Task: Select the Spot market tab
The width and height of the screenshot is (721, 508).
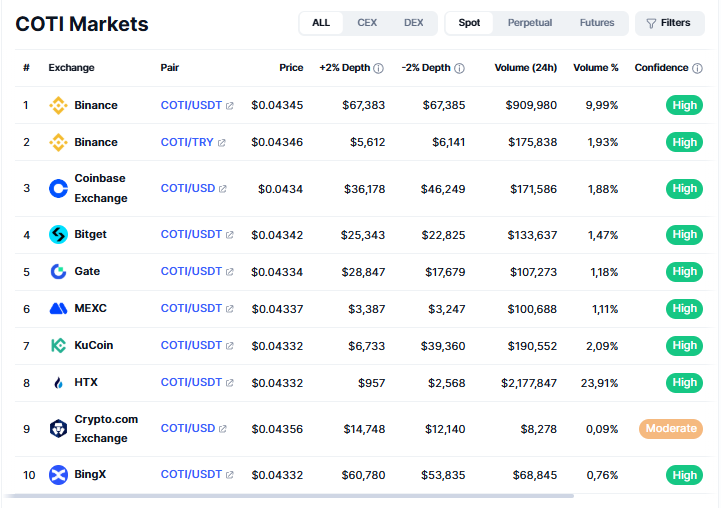Action: 469,23
